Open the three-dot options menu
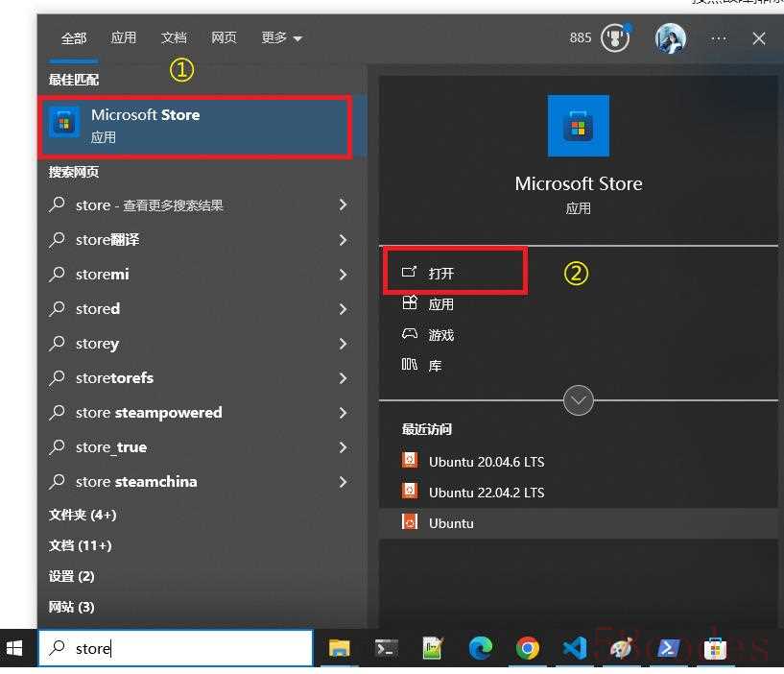This screenshot has height=674, width=784. pos(719,38)
